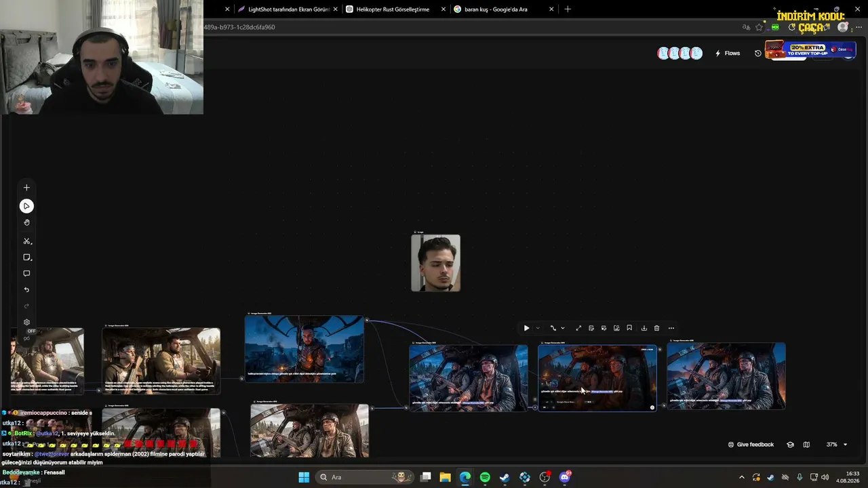
Task: Open the connection type dropdown arrow
Action: [x=563, y=328]
